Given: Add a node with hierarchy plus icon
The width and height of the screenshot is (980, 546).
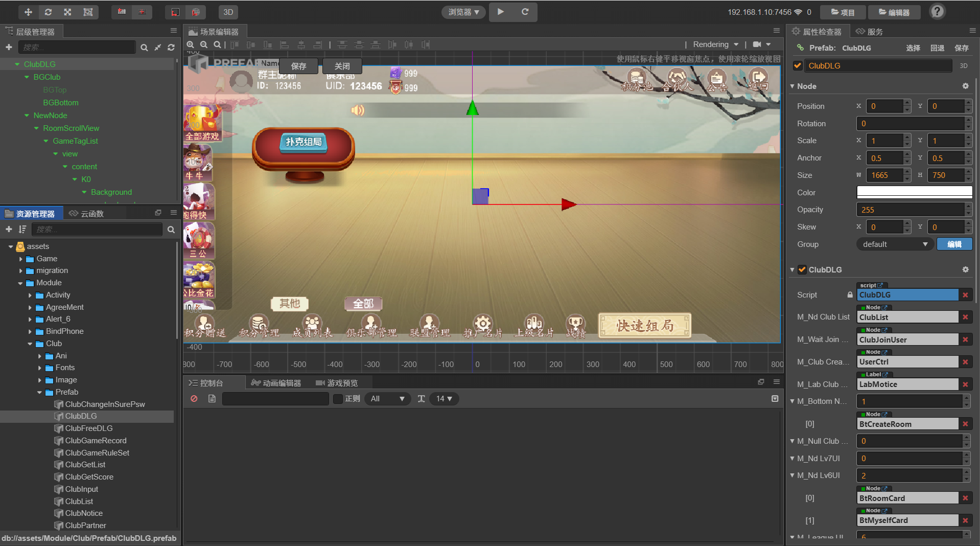Looking at the screenshot, I should tap(9, 47).
